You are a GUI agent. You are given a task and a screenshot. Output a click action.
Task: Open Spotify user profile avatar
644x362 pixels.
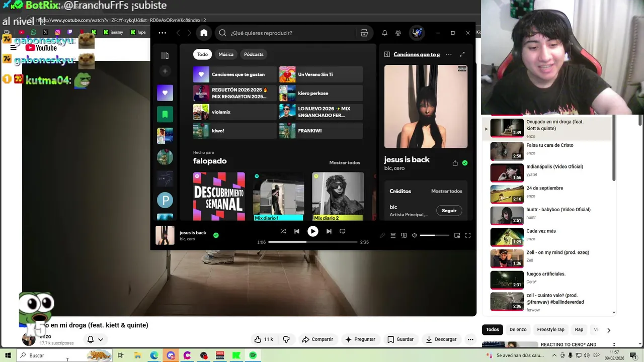coord(417,33)
